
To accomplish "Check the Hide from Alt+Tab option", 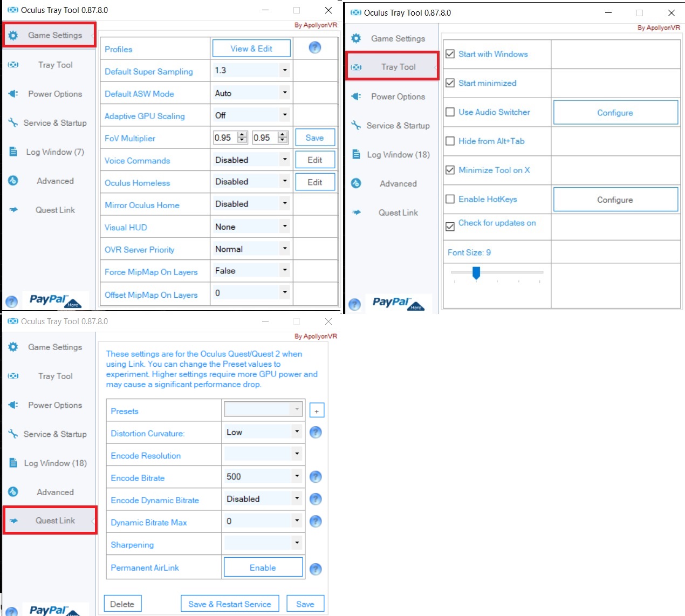I will click(x=450, y=141).
